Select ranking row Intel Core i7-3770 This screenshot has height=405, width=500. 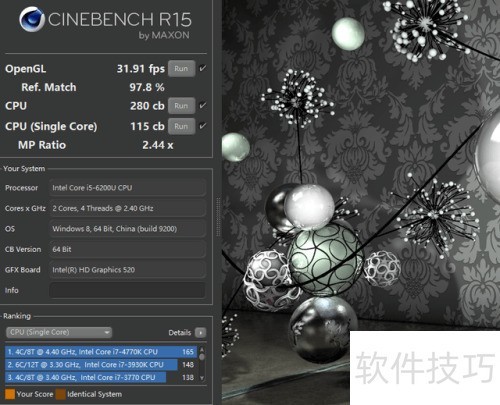[101, 377]
